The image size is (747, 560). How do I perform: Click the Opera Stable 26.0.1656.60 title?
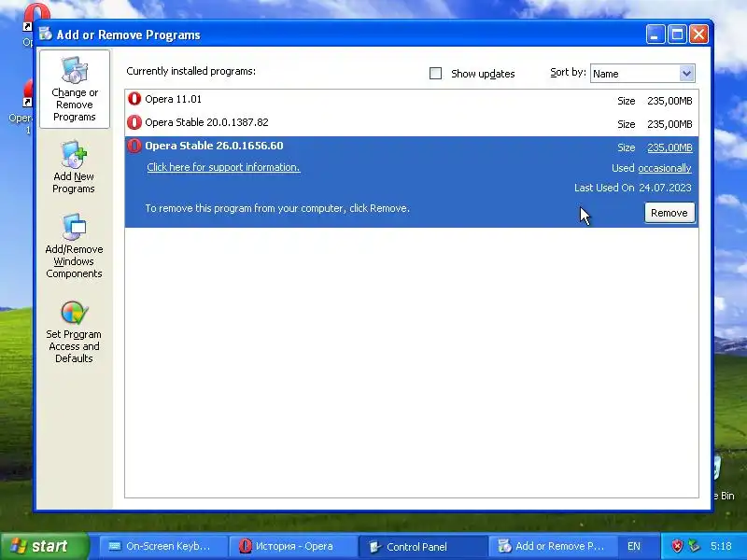pos(214,146)
